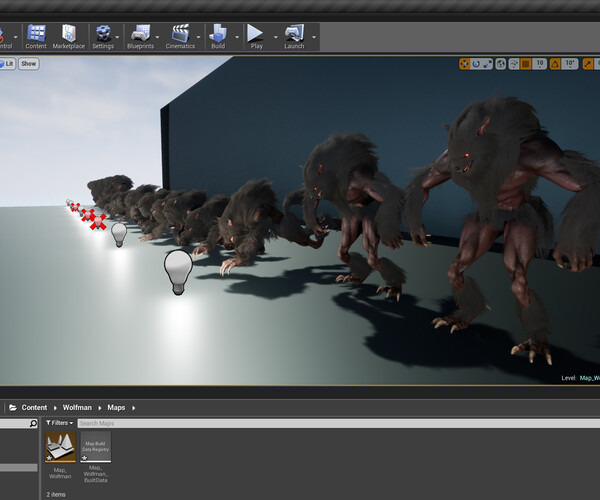Image resolution: width=600 pixels, height=500 pixels.
Task: Click the Search Maps input field
Action: [x=339, y=423]
